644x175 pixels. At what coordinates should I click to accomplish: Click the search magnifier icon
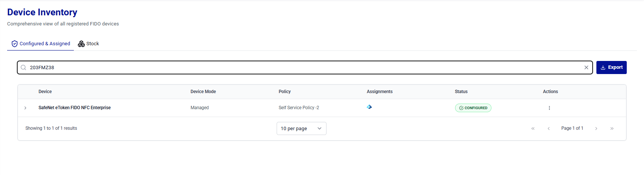[x=23, y=68]
